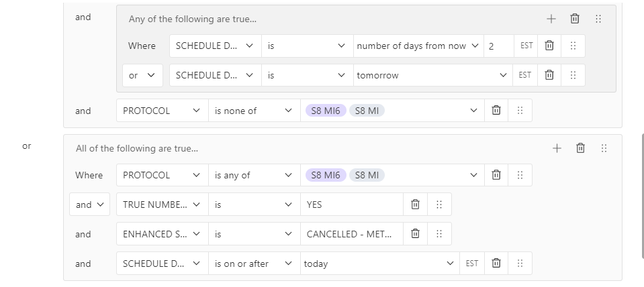Open "number of days from now" dropdown
Screen dimensions: 644x287
click(418, 46)
